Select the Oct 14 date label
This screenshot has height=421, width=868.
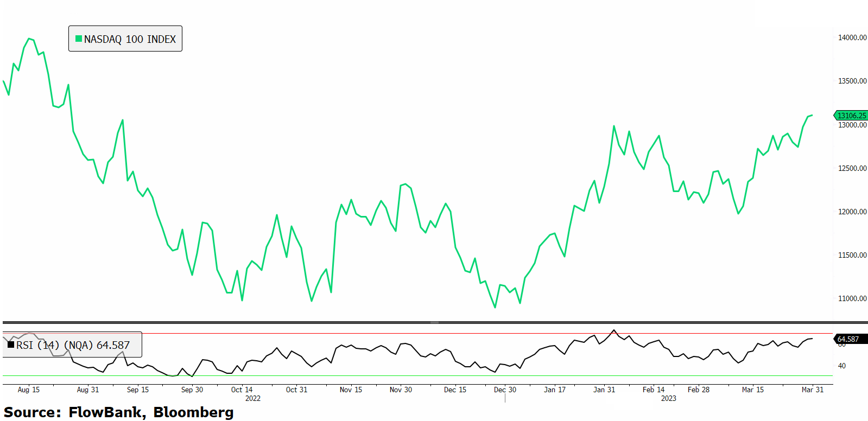242,390
